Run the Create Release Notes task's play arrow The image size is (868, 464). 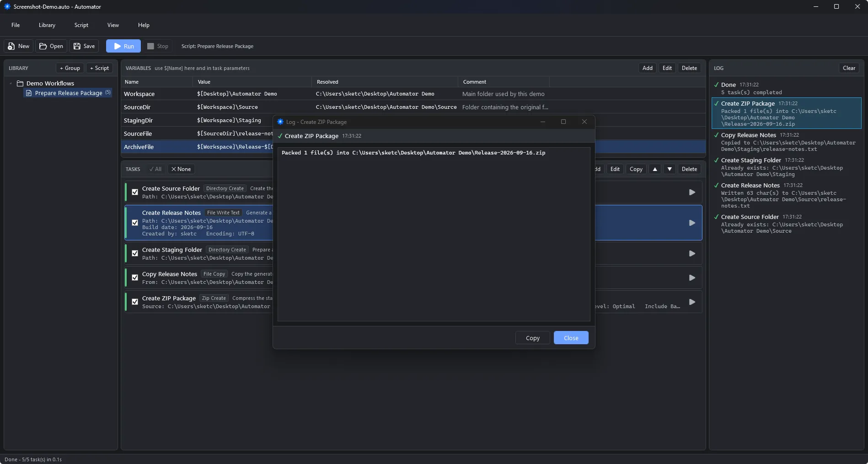[x=692, y=223]
